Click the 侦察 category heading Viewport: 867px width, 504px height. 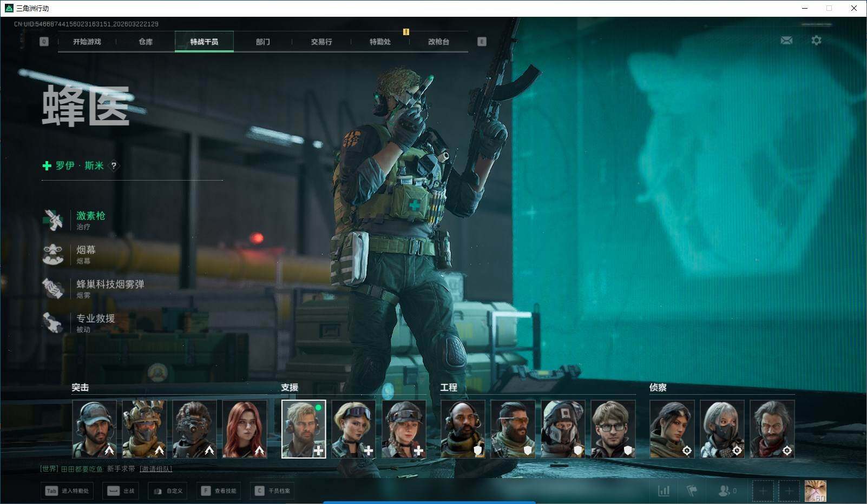coord(658,387)
